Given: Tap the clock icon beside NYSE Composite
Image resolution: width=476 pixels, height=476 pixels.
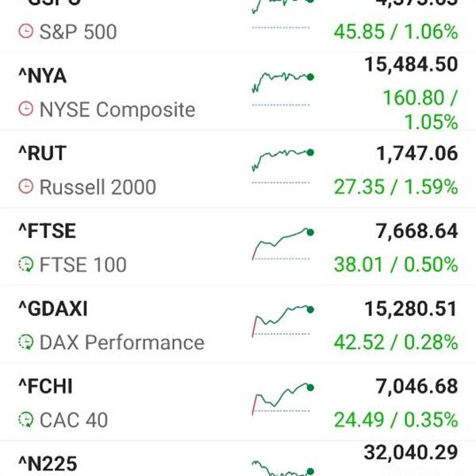Looking at the screenshot, I should click(x=26, y=109).
